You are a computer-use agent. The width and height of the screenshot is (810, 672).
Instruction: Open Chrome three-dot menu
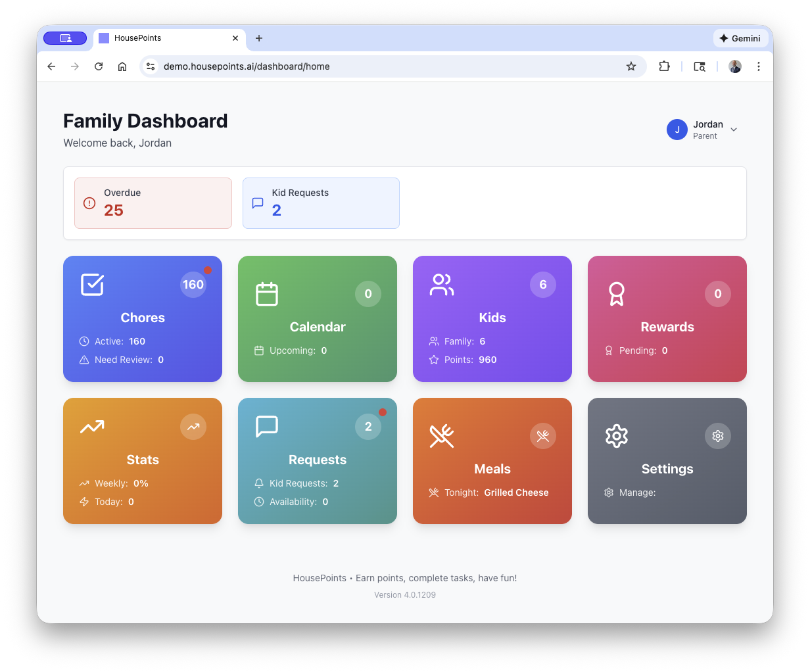pyautogui.click(x=759, y=66)
